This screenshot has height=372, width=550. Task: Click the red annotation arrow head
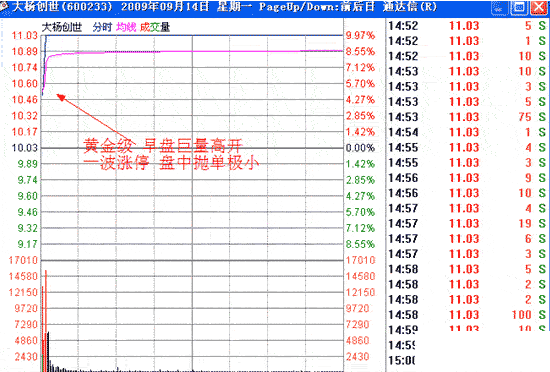(x=61, y=97)
